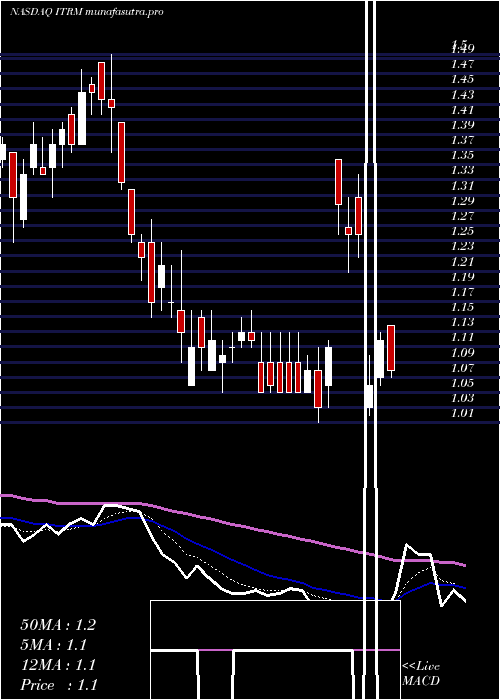The width and height of the screenshot is (500, 700).
Task: Click the 1.13 price axis label
Action: 462,322
